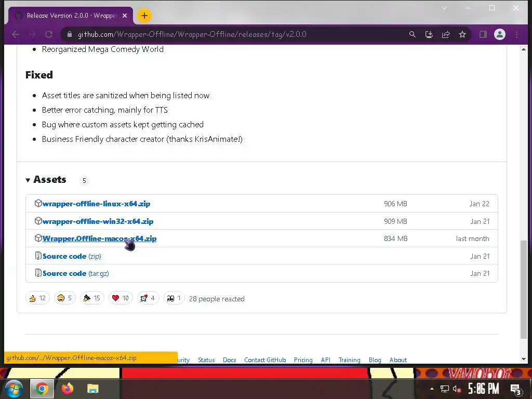Viewport: 532px width, 399px height.
Task: Click the github.com address bar
Action: pyautogui.click(x=192, y=34)
